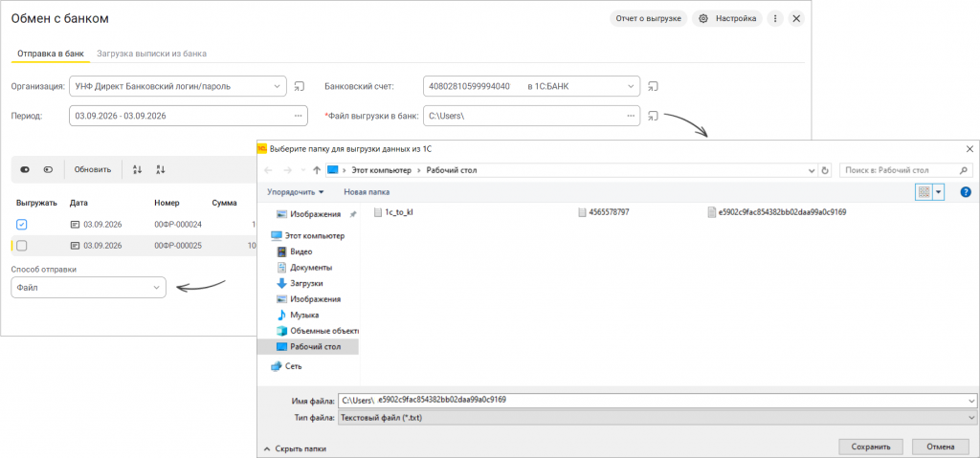Expand Имя файла dropdown arrow
The width and height of the screenshot is (980, 458).
point(970,401)
